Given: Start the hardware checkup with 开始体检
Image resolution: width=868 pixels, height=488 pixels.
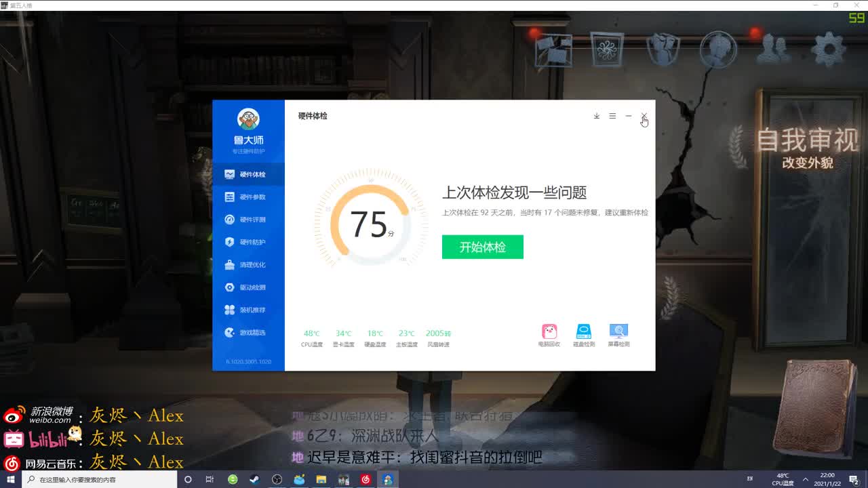Looking at the screenshot, I should coord(482,247).
